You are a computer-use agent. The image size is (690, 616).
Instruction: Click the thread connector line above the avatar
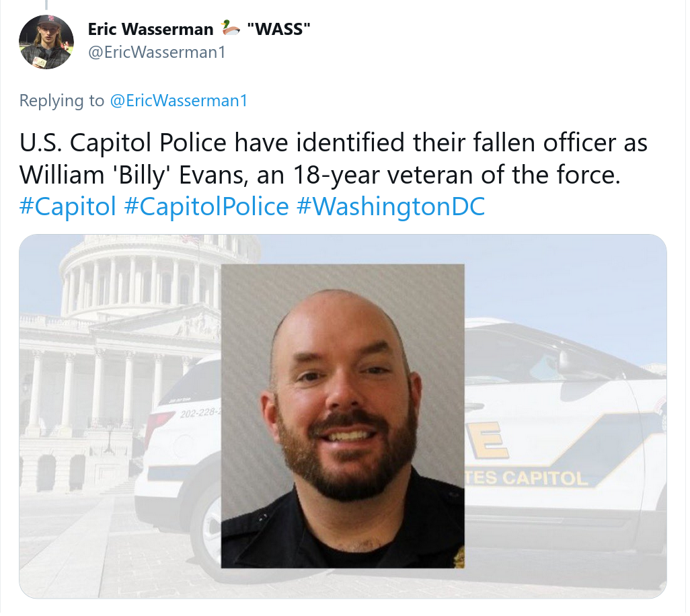(x=46, y=5)
